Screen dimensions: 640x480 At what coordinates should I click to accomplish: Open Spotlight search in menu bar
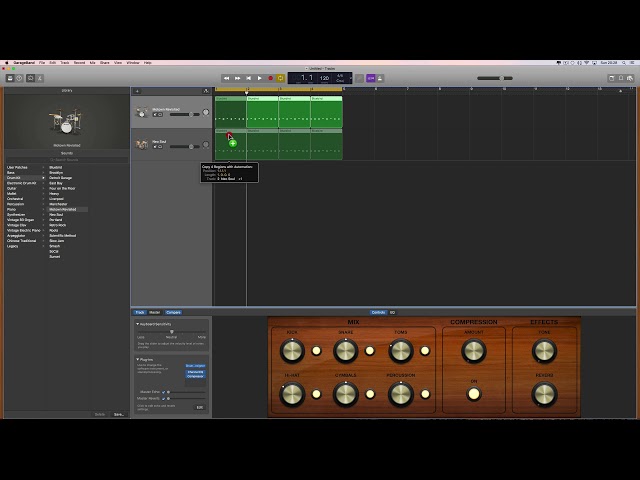[624, 63]
